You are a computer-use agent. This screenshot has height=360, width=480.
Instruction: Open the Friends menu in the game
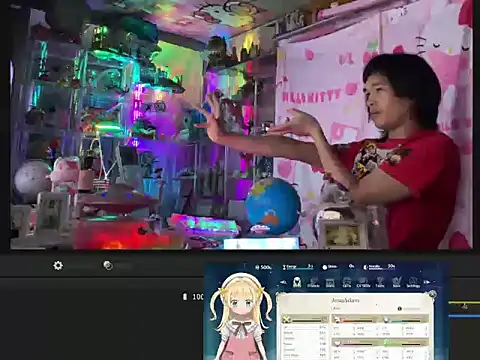pyautogui.click(x=313, y=283)
